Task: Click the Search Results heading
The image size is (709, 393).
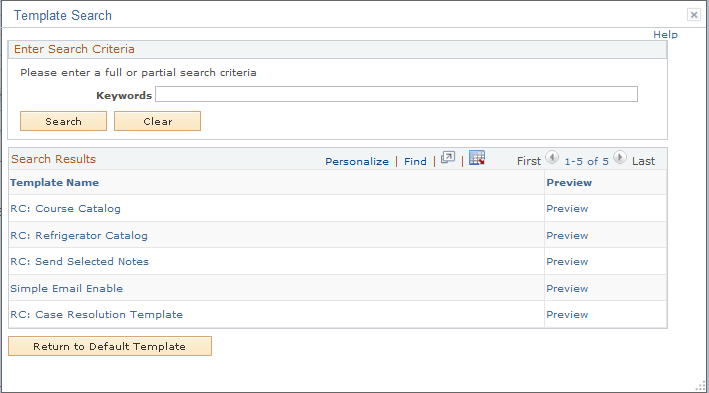Action: pyautogui.click(x=53, y=159)
